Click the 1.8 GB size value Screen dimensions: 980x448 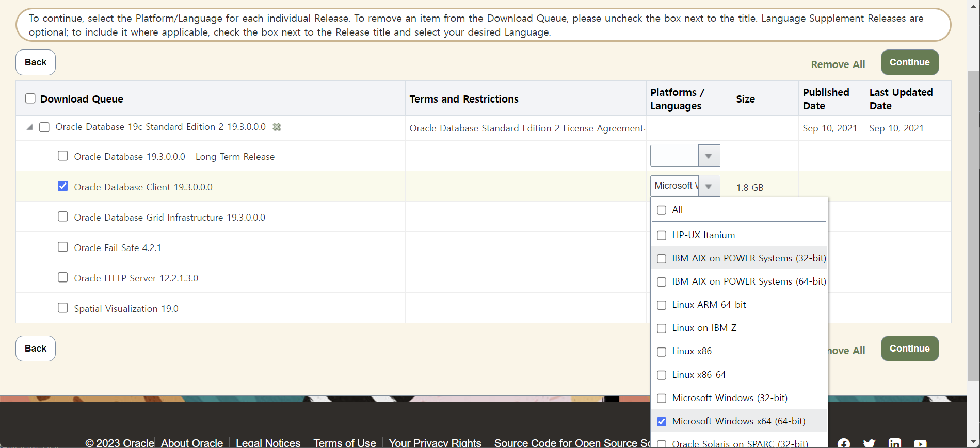(x=749, y=188)
